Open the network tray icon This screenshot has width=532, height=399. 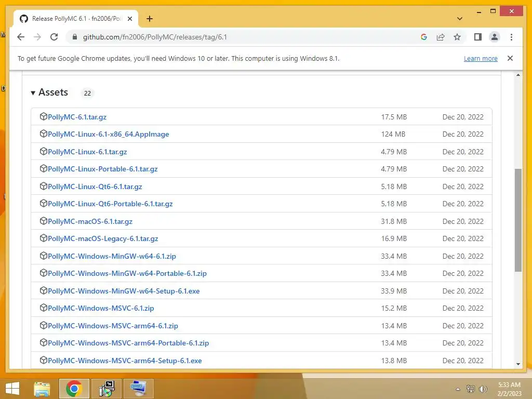tap(471, 389)
